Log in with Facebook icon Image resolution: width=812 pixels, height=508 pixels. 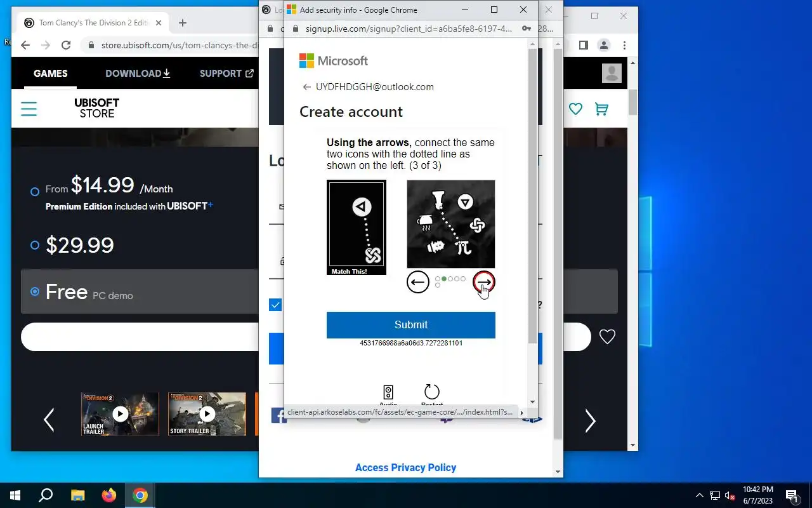pos(278,416)
